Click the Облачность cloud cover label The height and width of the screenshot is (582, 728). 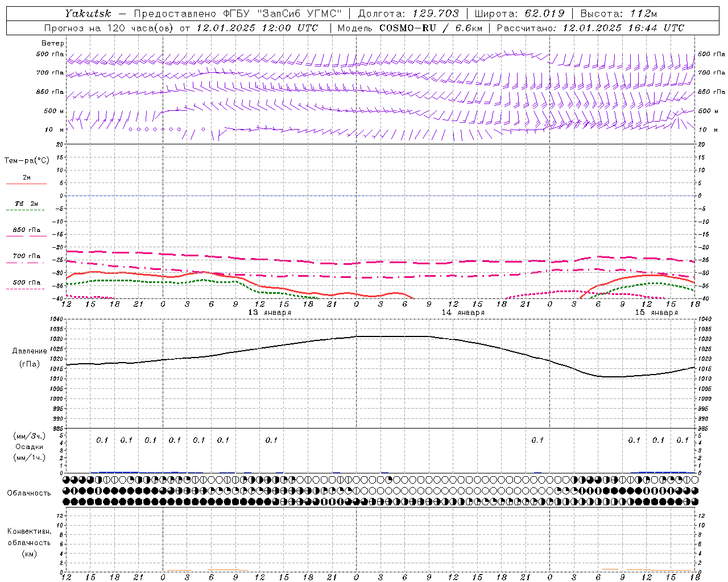pos(29,493)
